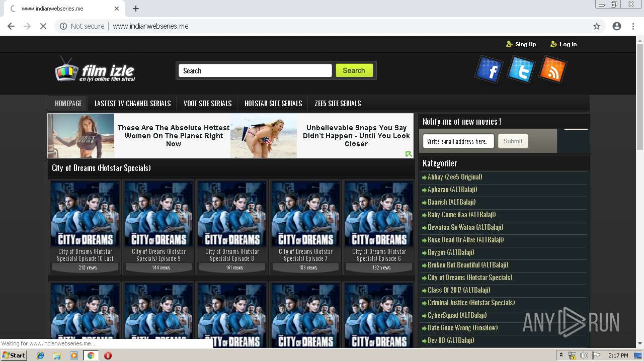Bookmark this page with the star icon
This screenshot has width=644, height=362.
click(x=597, y=26)
